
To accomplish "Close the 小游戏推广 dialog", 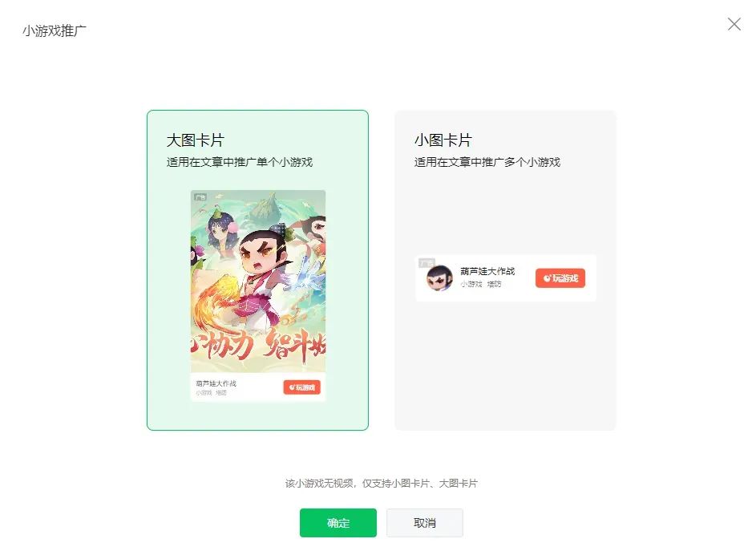I will (x=734, y=24).
